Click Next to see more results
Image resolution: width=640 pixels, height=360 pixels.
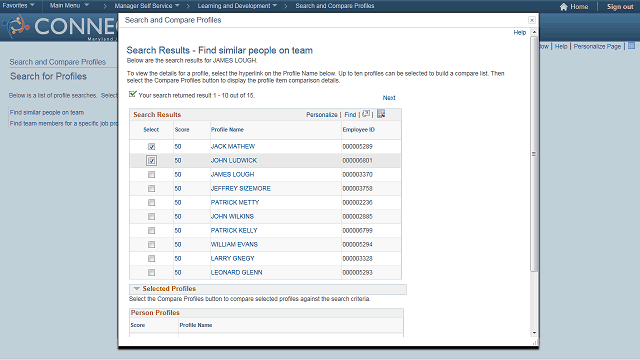(389, 98)
